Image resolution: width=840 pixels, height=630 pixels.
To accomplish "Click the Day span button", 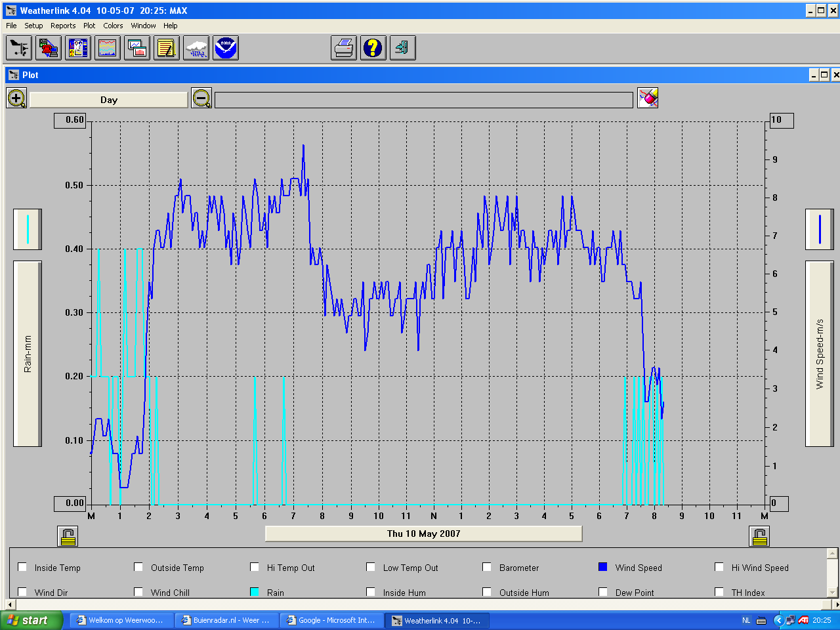I will point(109,100).
